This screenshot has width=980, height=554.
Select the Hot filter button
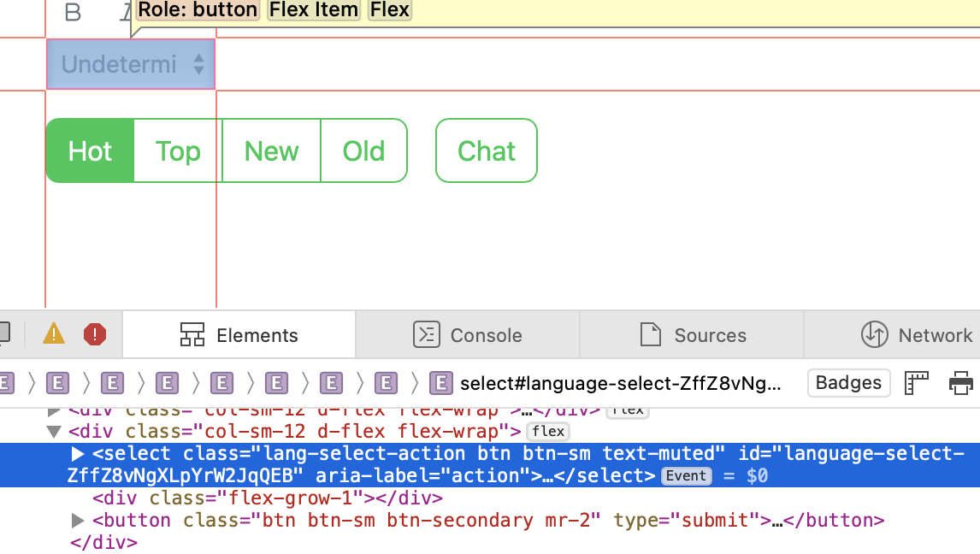point(89,150)
